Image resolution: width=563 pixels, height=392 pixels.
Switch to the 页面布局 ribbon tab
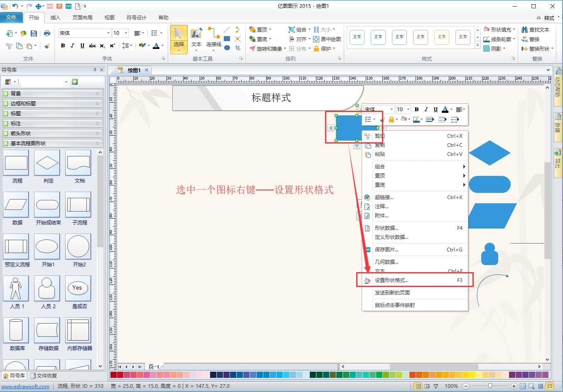pyautogui.click(x=83, y=17)
